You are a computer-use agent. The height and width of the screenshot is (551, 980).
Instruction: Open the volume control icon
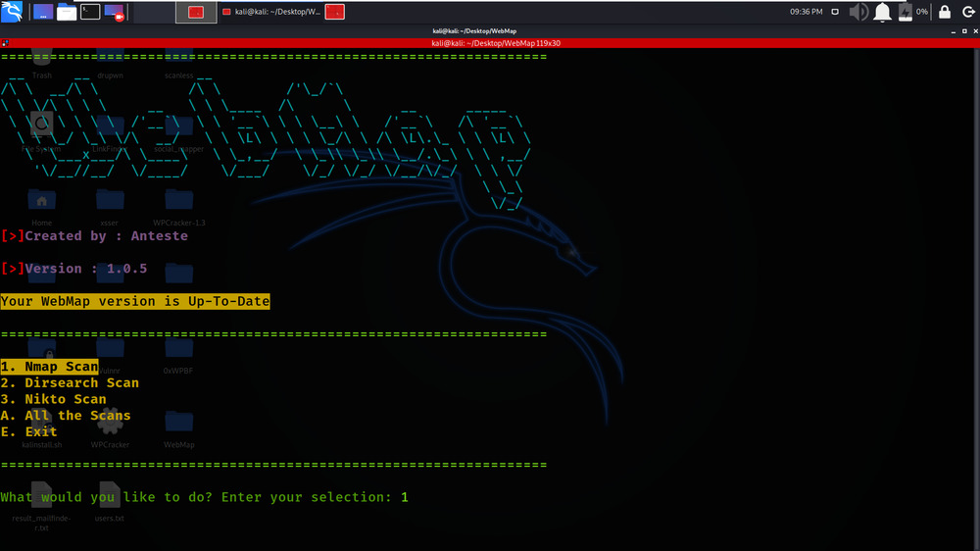pyautogui.click(x=858, y=12)
